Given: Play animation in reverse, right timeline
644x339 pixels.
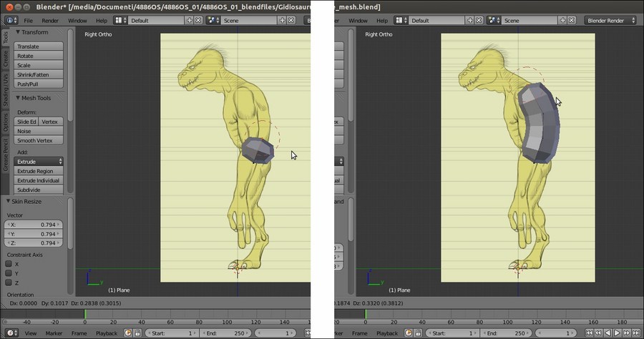Looking at the screenshot, I should [608, 333].
